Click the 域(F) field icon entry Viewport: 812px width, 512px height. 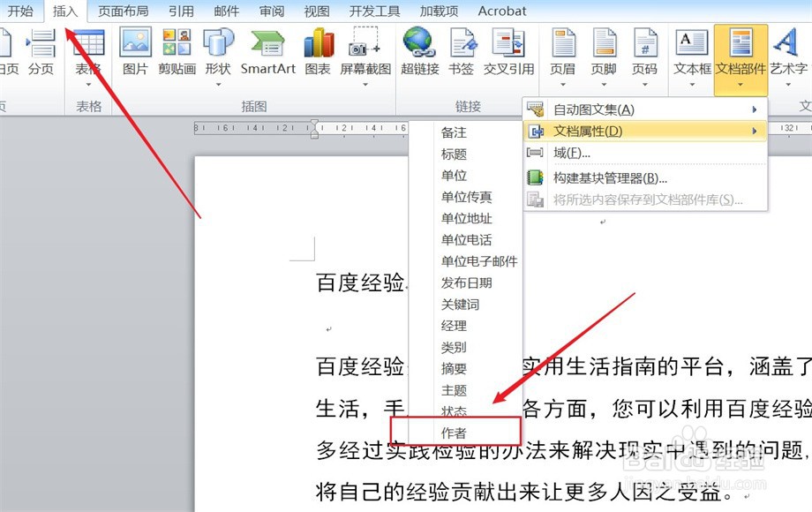point(535,153)
